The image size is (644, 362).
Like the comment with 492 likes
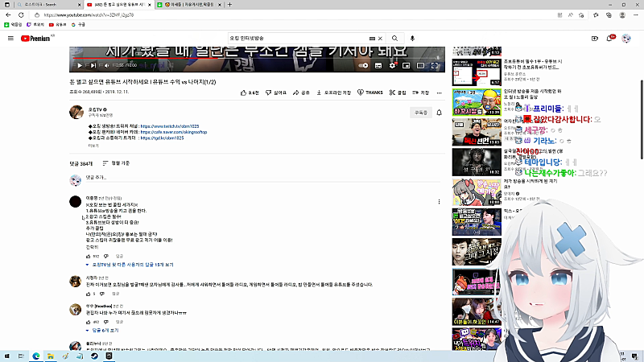click(x=89, y=323)
